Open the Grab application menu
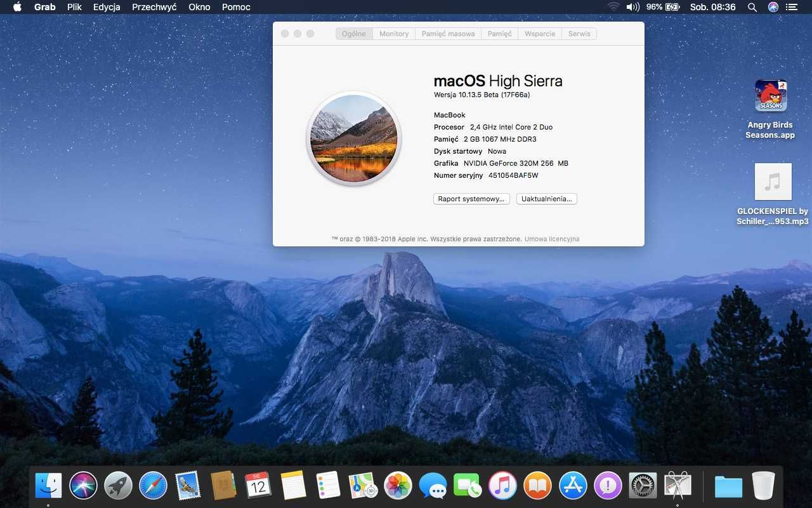This screenshot has height=508, width=812. click(x=44, y=7)
